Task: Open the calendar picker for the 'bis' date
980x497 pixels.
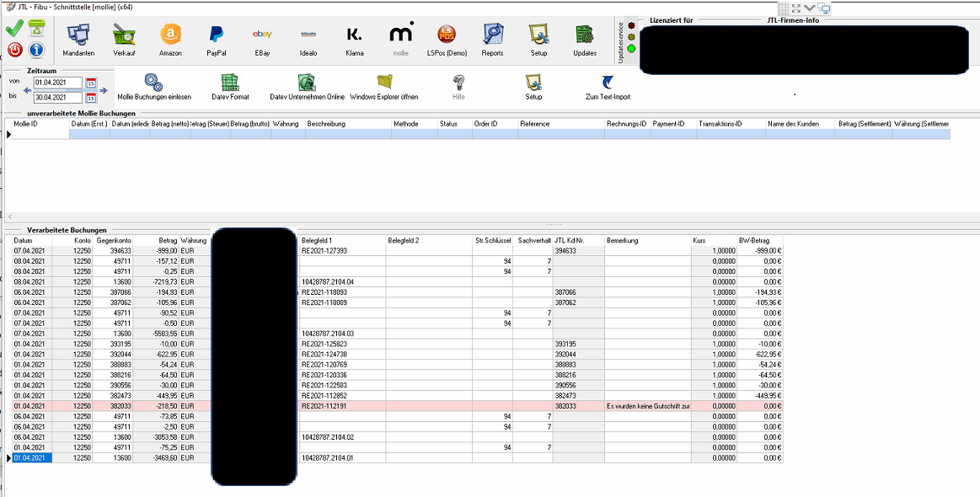Action: 91,98
